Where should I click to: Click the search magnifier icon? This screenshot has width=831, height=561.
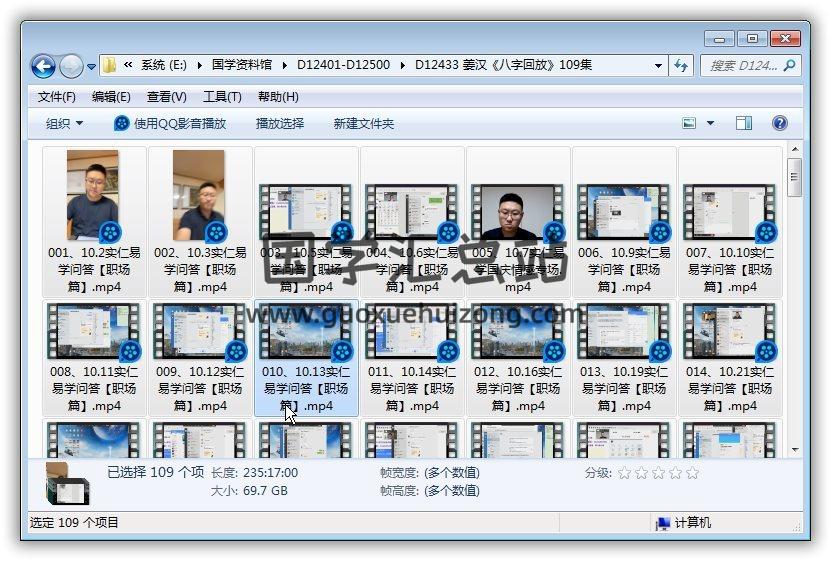tap(789, 66)
